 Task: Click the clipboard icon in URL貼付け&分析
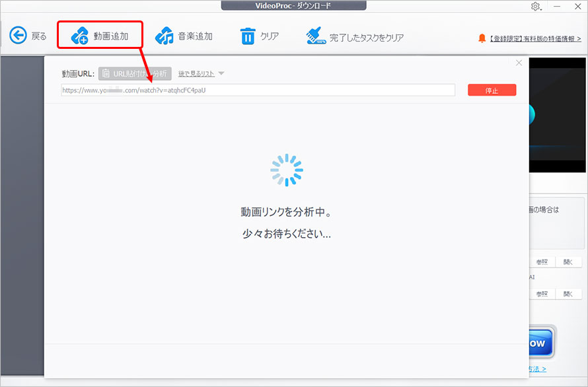pyautogui.click(x=106, y=73)
